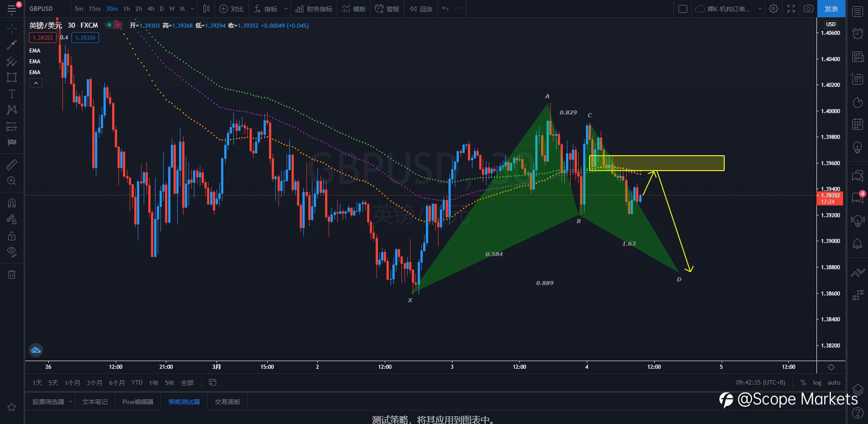Set date range to 1 day
The image size is (868, 424).
tap(37, 383)
